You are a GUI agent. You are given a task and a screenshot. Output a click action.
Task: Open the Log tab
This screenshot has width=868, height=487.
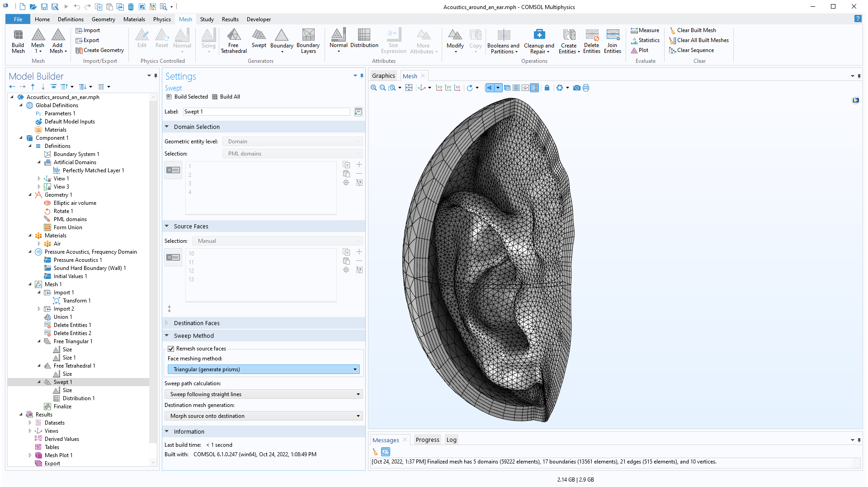pos(451,440)
